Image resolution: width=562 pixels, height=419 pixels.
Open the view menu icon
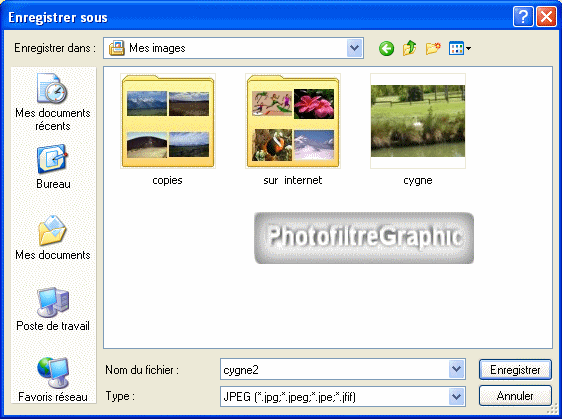(459, 48)
